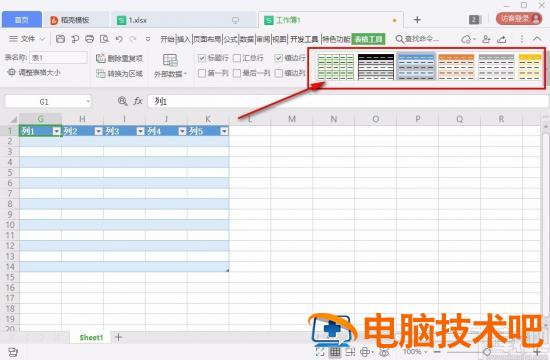This screenshot has width=550, height=360.
Task: Open the 列5 filter dropdown
Action: [x=224, y=131]
